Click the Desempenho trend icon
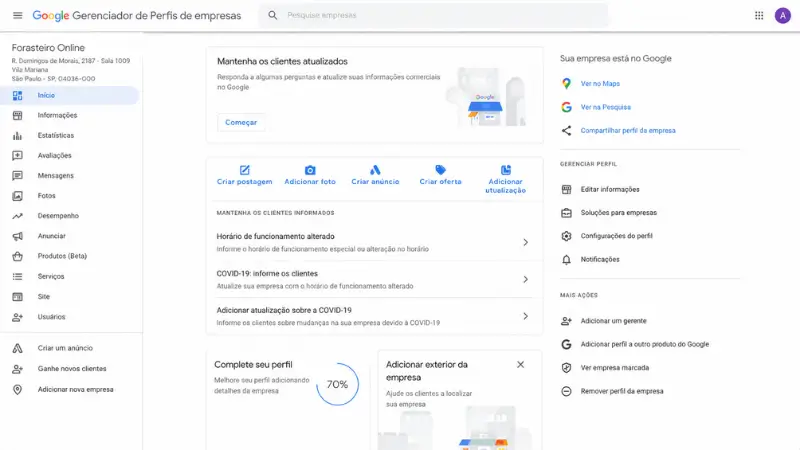The image size is (800, 450). click(17, 216)
